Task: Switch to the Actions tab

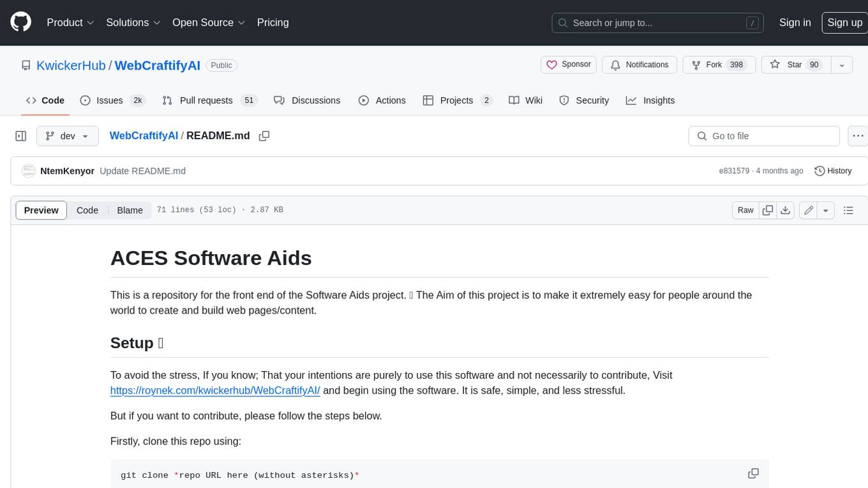Action: click(382, 100)
